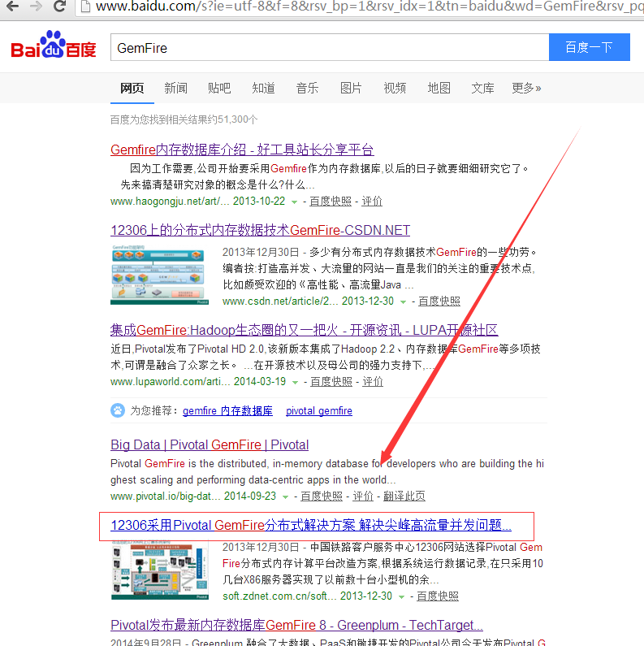Click the browser address bar URL
The height and width of the screenshot is (646, 644).
[x=370, y=7]
